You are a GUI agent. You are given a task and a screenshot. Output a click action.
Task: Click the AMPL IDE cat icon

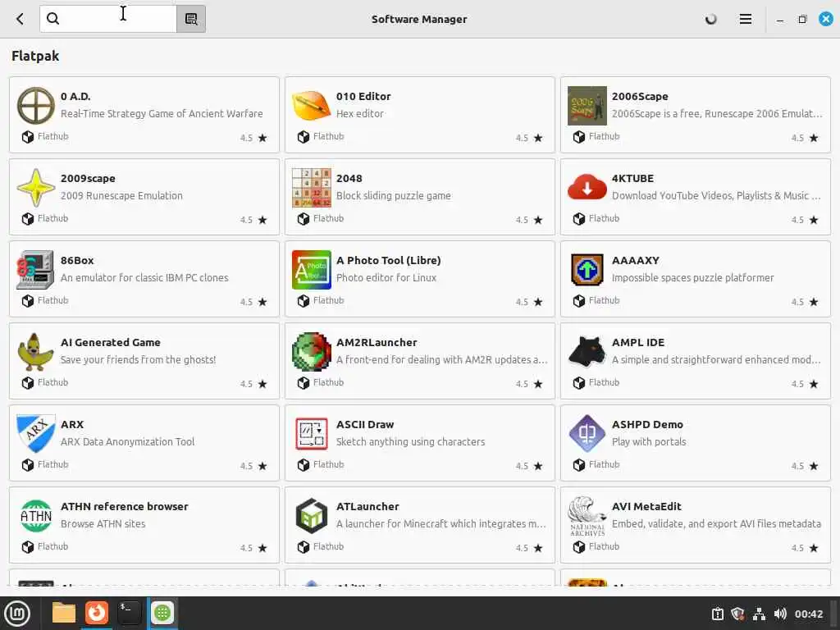click(587, 352)
